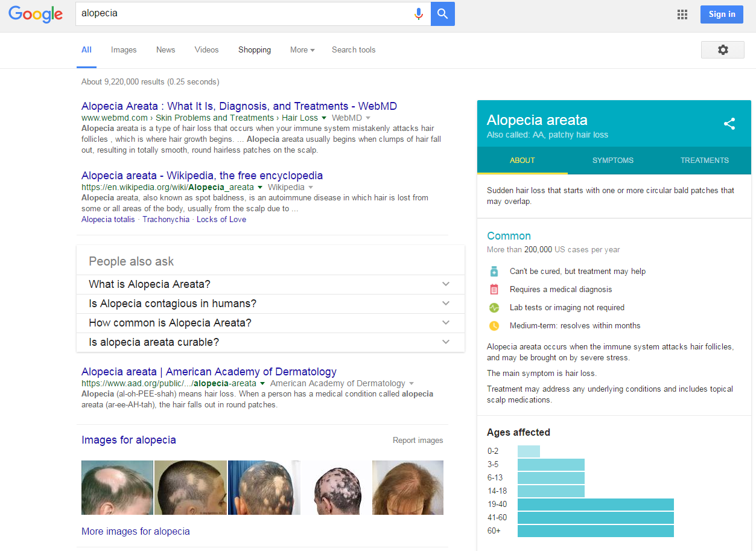Expand 'What is Alopecia Areata?' question

(x=270, y=284)
